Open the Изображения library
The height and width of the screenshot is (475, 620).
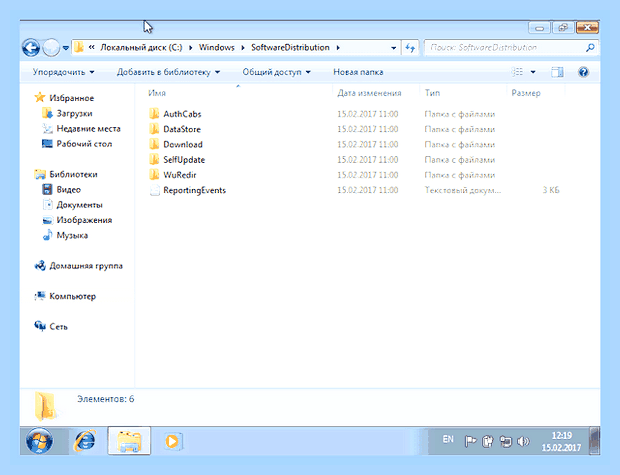(84, 220)
